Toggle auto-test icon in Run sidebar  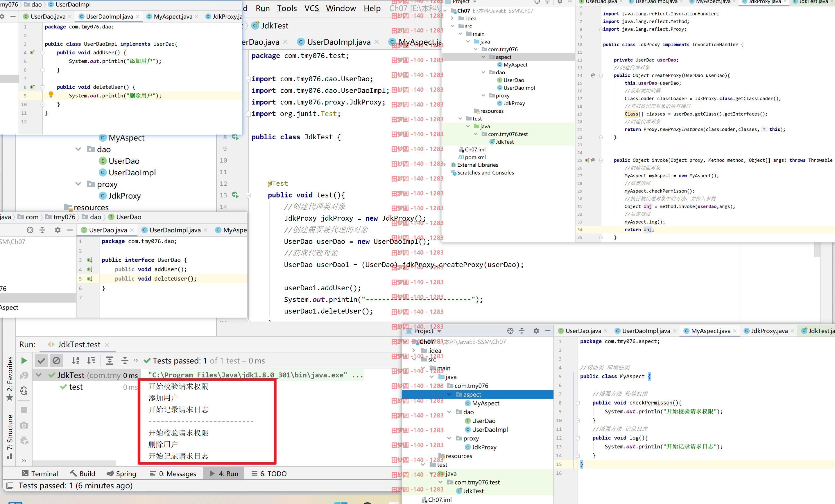(24, 391)
